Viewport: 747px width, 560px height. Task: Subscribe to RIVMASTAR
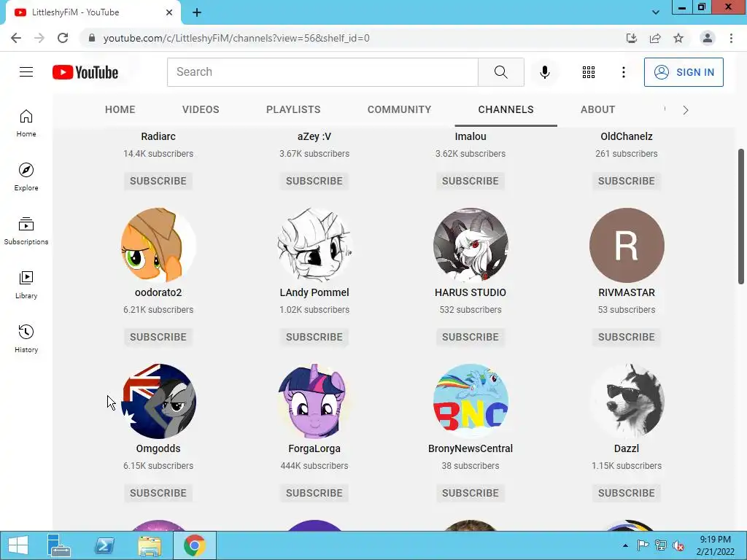pyautogui.click(x=627, y=337)
